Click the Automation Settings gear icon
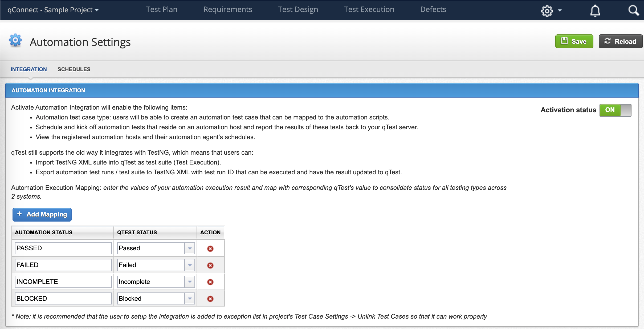 [15, 41]
